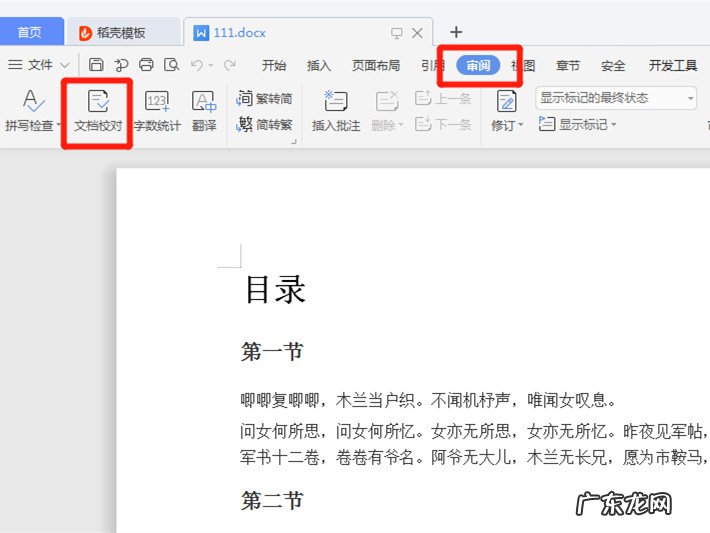Click the Export to PDF icon

click(x=121, y=65)
